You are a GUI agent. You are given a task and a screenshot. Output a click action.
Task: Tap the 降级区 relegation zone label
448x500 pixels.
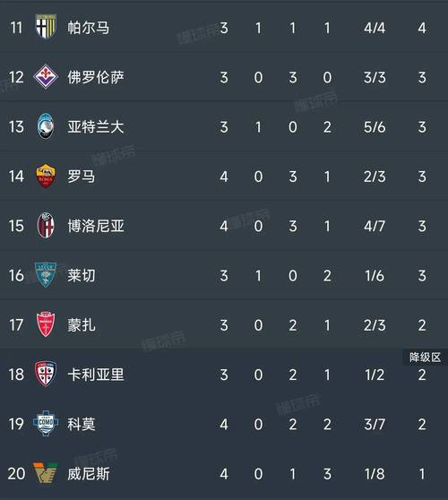point(425,358)
